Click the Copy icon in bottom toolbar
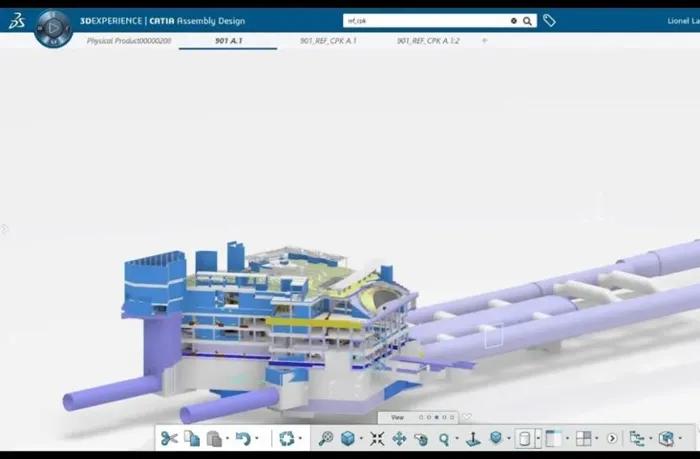This screenshot has width=700, height=459. point(191,438)
